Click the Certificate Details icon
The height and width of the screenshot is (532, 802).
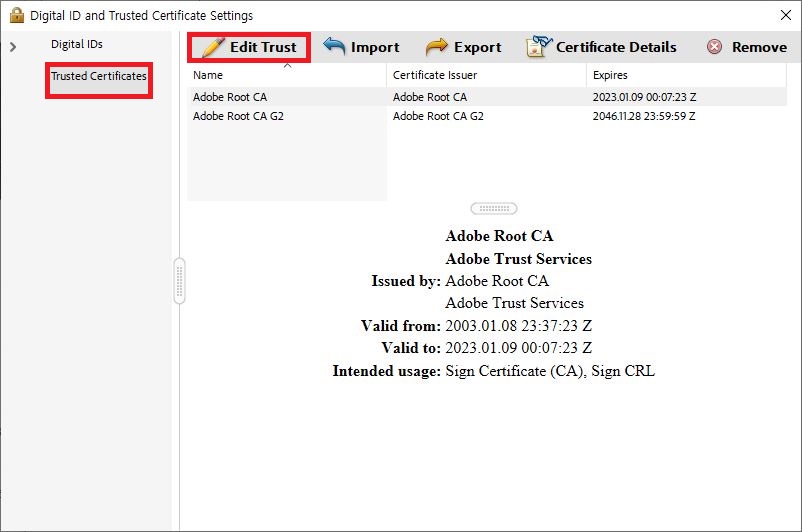pos(539,46)
